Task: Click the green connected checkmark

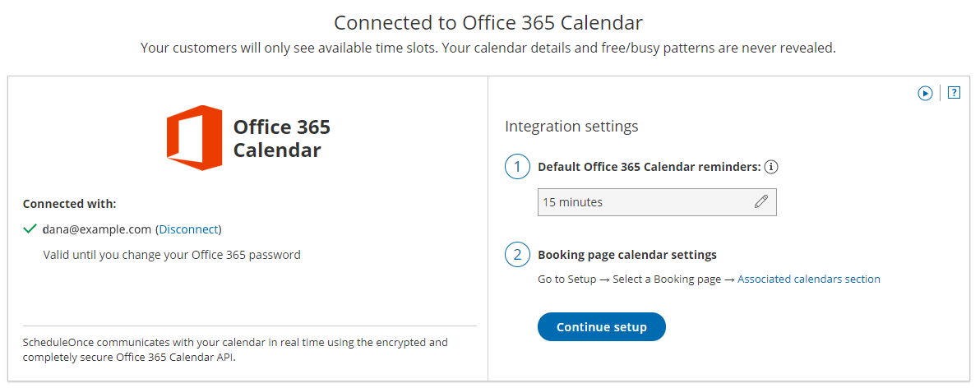Action: point(30,229)
